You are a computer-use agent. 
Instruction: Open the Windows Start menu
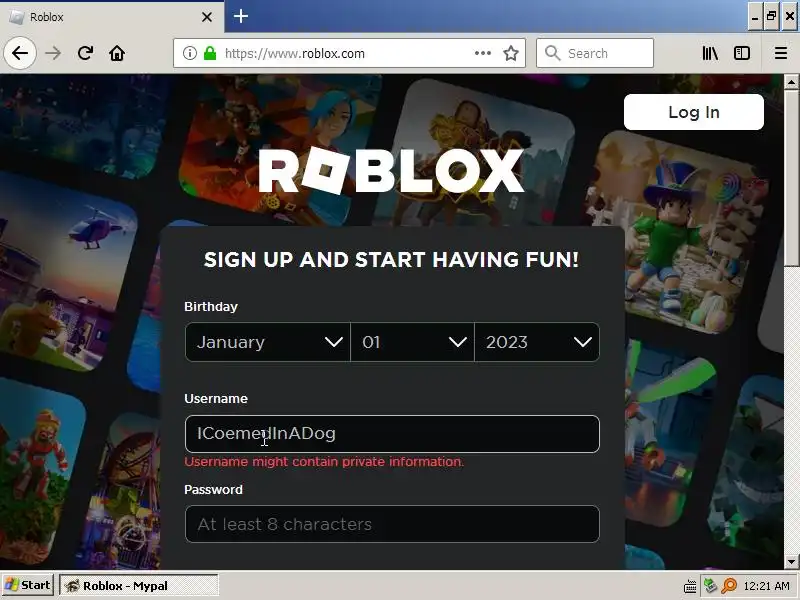28,585
